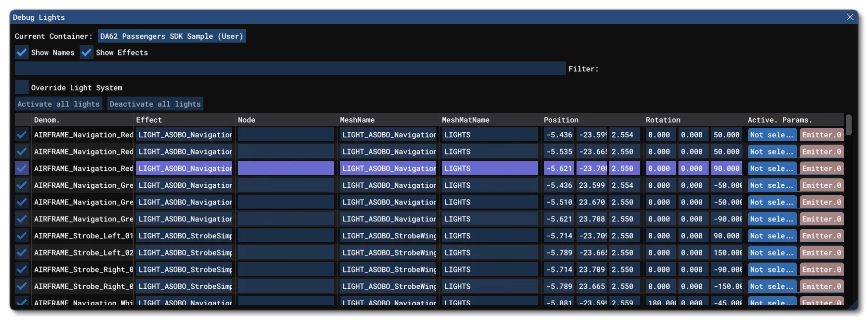Click the rotation value 150.00 of Strobe_Left_02
The image size is (868, 320).
(x=726, y=252)
